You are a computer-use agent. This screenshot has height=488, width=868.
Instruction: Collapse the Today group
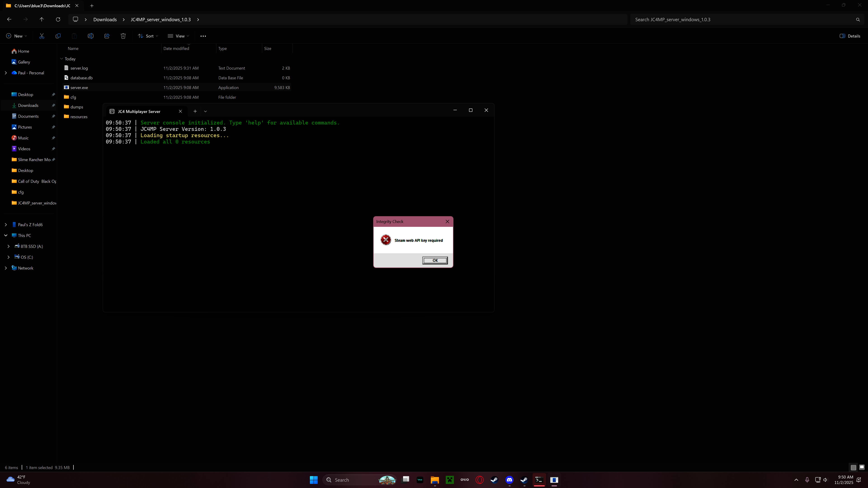[x=61, y=59]
